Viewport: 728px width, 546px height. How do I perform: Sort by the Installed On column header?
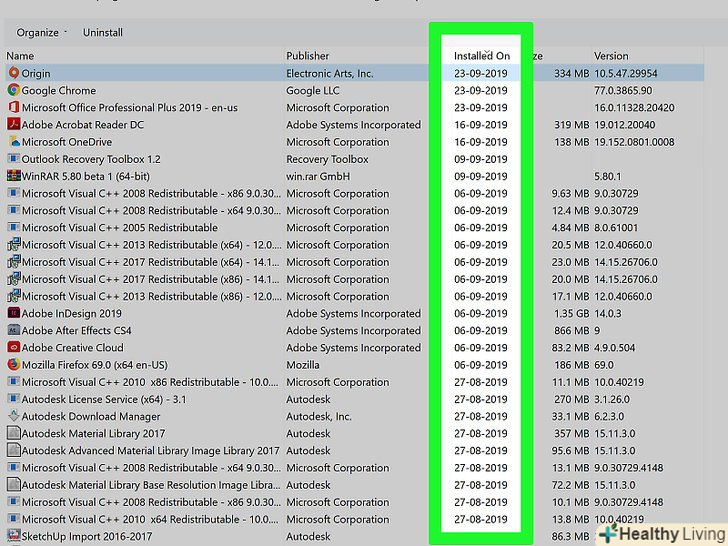pyautogui.click(x=481, y=56)
